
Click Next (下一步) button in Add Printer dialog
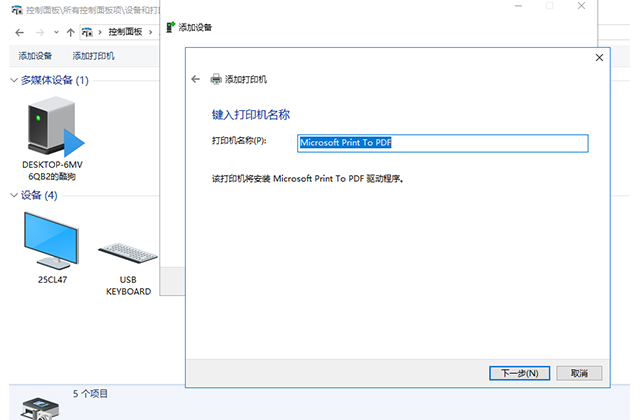pos(519,373)
